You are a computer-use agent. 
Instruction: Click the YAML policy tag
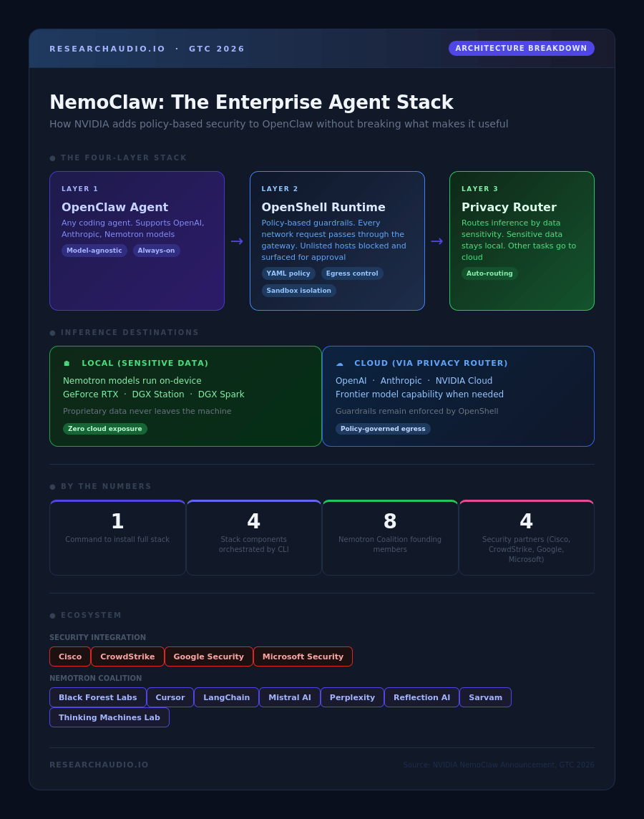coord(288,273)
